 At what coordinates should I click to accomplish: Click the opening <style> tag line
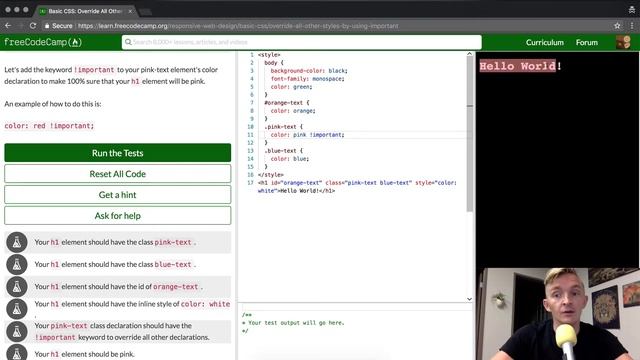(x=269, y=55)
